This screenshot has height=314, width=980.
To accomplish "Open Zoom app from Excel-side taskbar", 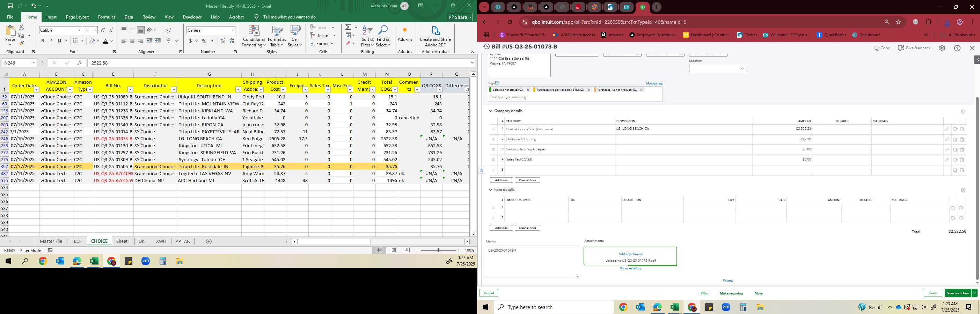I will coord(146,261).
